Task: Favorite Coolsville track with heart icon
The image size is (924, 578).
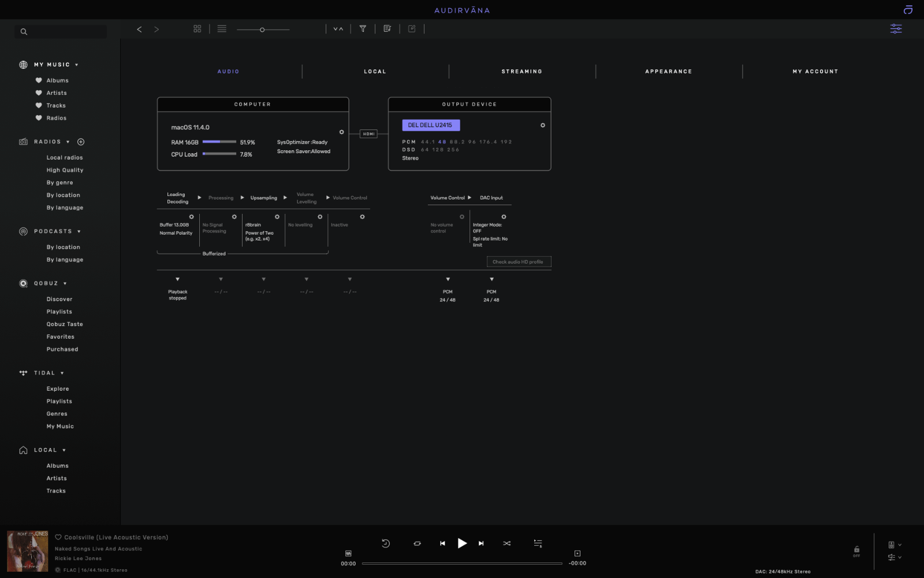Action: coord(58,538)
